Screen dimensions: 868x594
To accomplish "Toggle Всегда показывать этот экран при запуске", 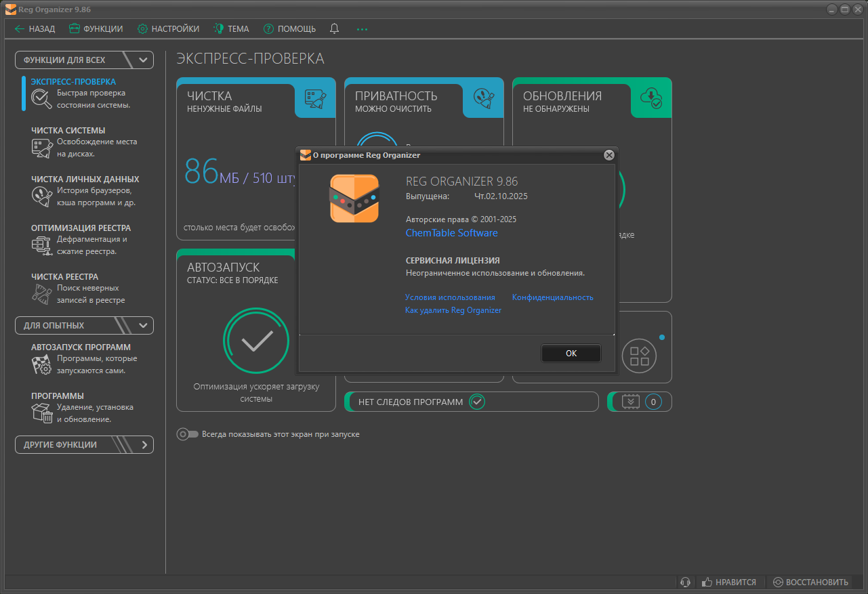I will pyautogui.click(x=188, y=434).
